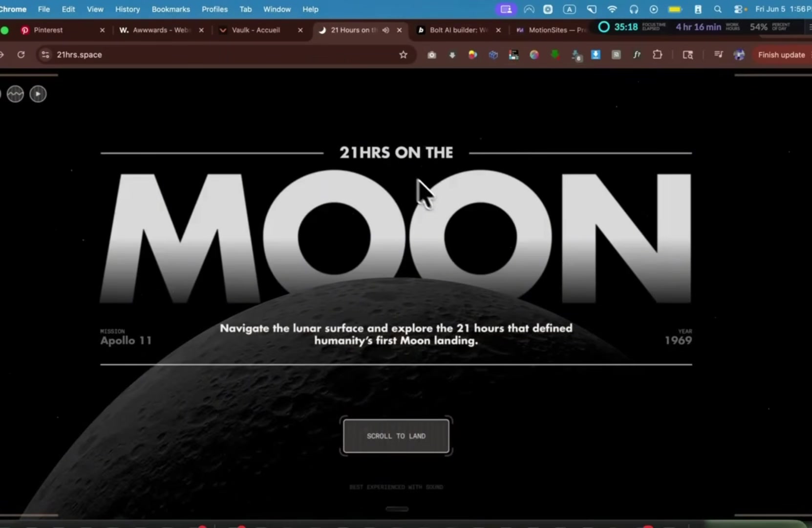This screenshot has height=528, width=812.
Task: Close the Bolt AI builder tab
Action: point(498,30)
